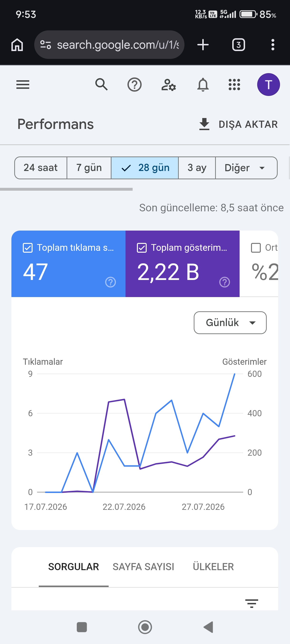Open users and settings icon

tap(168, 85)
